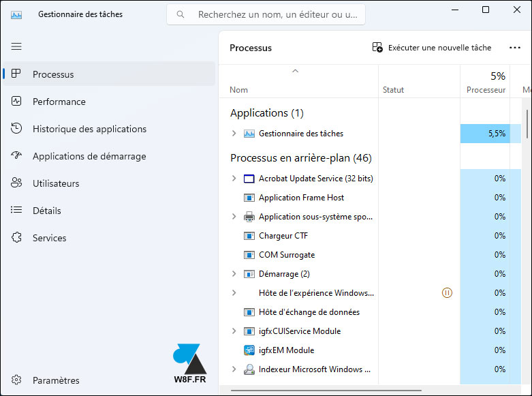
Task: Click the horizontal scrollbar thumb
Action: coord(326,391)
